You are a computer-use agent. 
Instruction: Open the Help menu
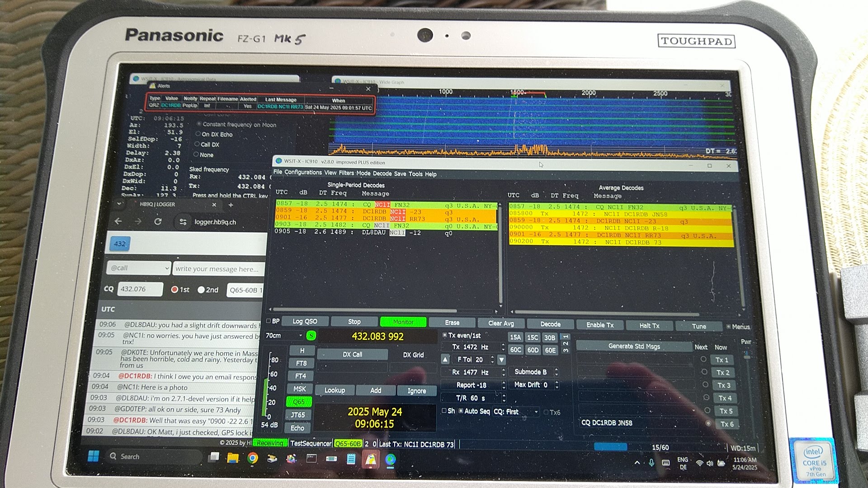(431, 174)
